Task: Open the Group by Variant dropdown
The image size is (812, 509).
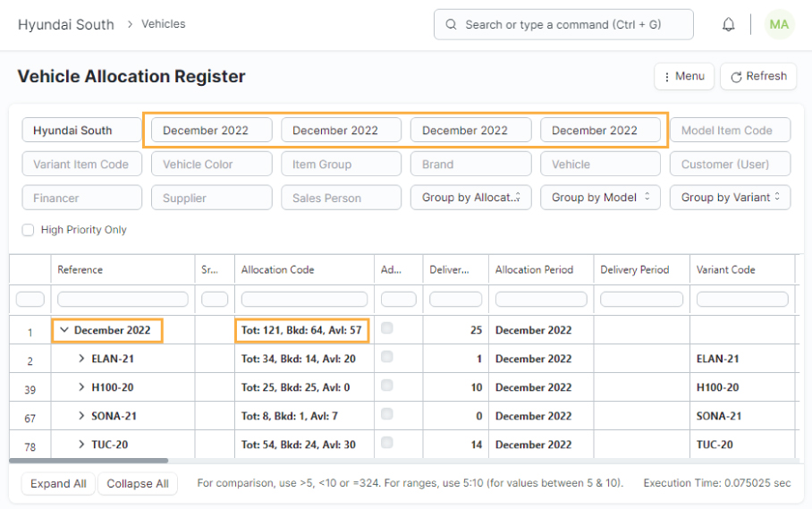Action: pyautogui.click(x=731, y=198)
